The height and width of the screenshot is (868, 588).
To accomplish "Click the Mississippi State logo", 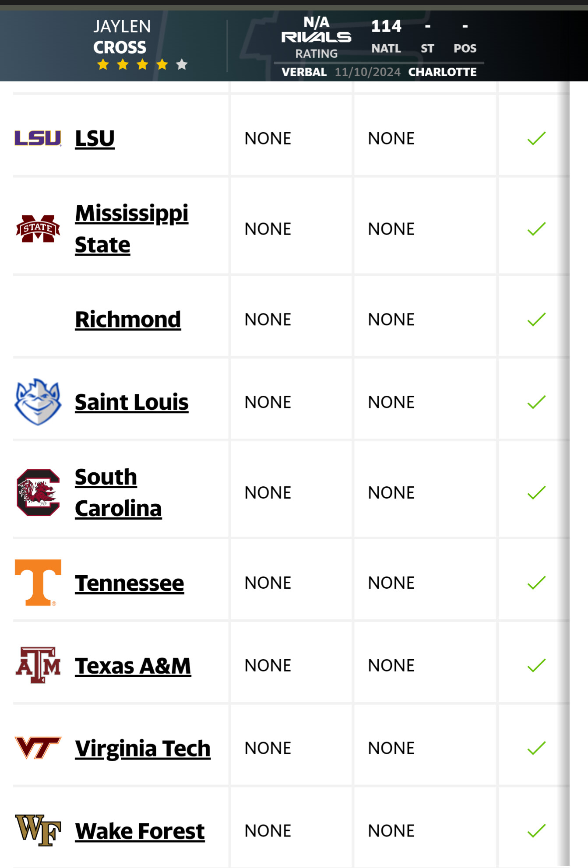I will (38, 228).
